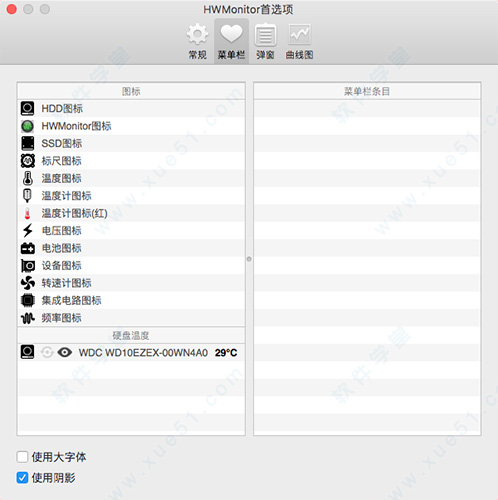Open the 常规 general preferences tab

[x=197, y=41]
